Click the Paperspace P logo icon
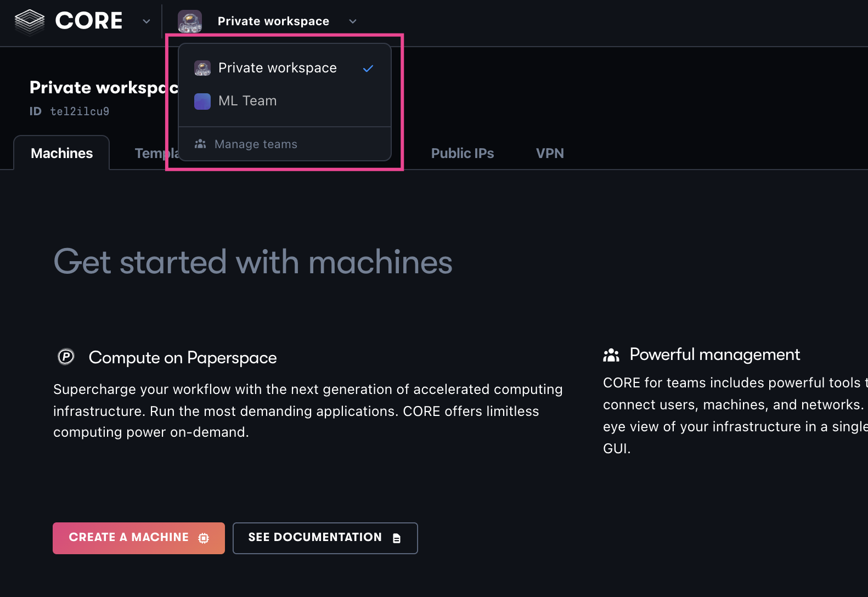Viewport: 868px width, 597px height. point(66,357)
